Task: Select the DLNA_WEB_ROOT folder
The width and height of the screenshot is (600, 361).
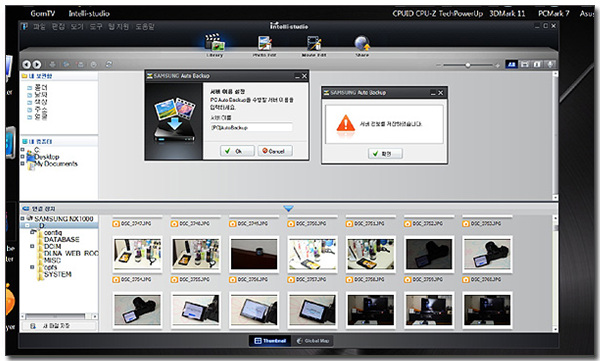Action: pyautogui.click(x=71, y=253)
